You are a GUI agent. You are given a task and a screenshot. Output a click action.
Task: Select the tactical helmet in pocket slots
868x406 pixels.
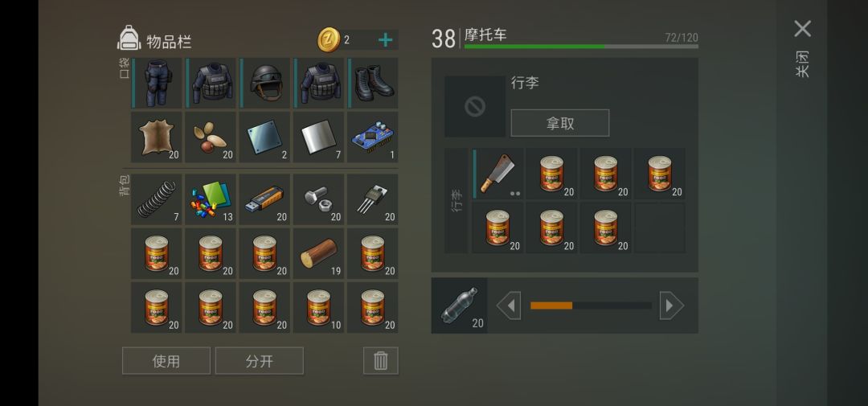(264, 83)
